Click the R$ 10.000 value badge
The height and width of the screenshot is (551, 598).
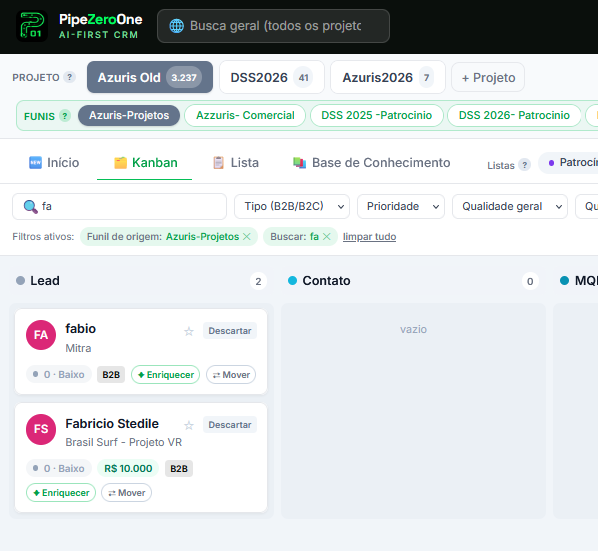[x=128, y=468]
